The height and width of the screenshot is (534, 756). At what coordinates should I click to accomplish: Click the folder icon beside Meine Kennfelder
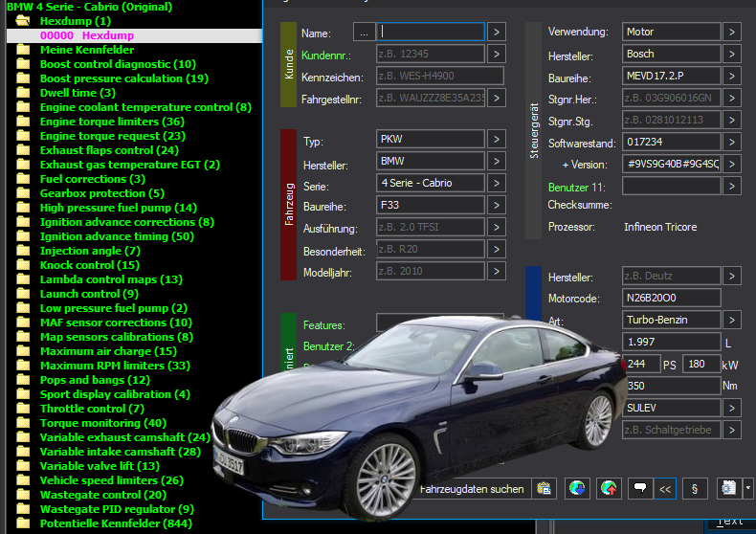(23, 50)
